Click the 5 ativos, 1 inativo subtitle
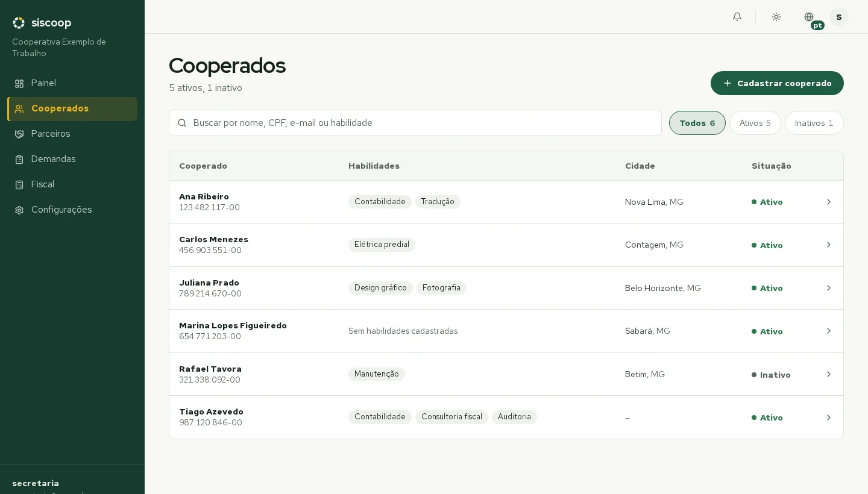This screenshot has width=868, height=494. point(206,88)
